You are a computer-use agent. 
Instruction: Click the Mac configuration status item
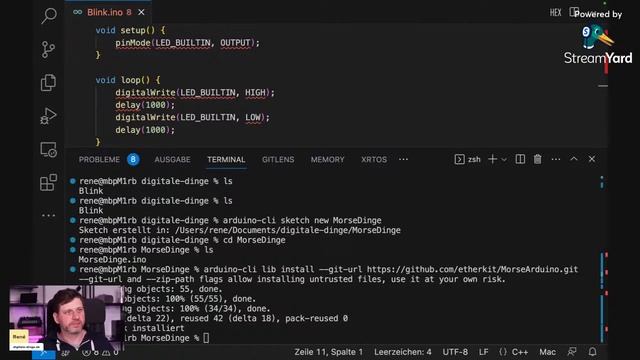547,352
